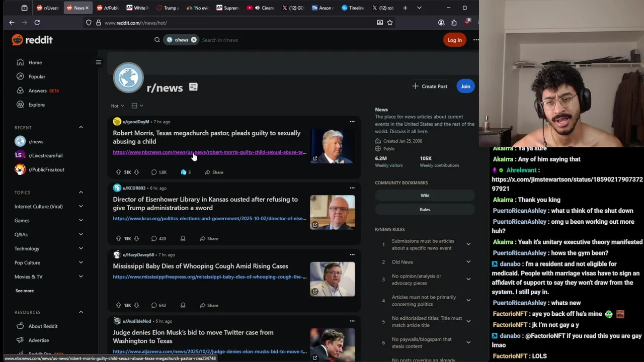
Task: Open the Hot sort dropdown
Action: [117, 106]
